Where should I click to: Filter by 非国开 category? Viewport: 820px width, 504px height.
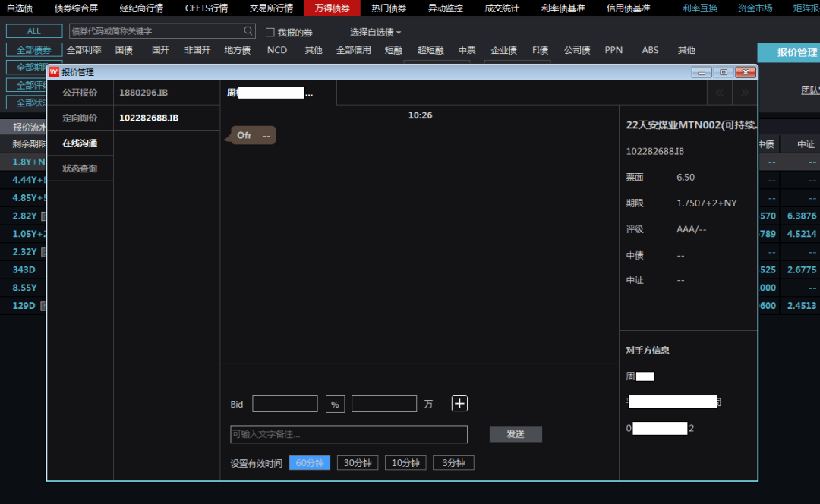[197, 50]
